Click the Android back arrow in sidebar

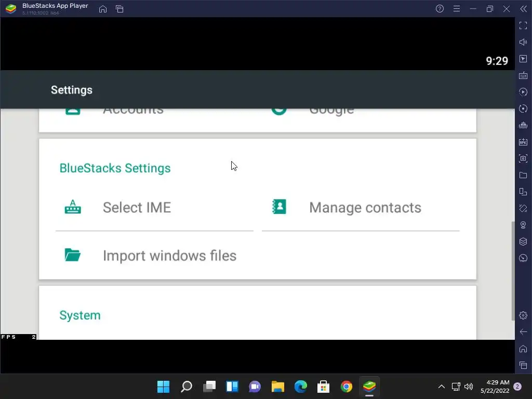[x=523, y=332]
